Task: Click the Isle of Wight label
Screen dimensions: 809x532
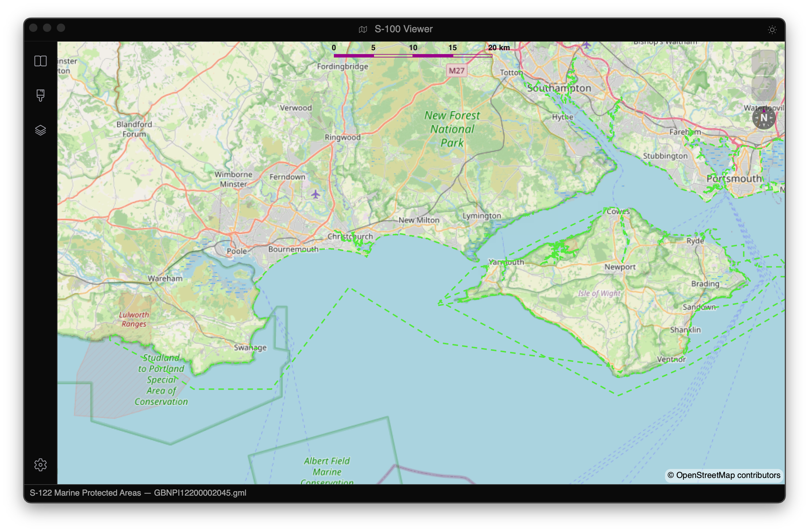Action: (x=599, y=293)
